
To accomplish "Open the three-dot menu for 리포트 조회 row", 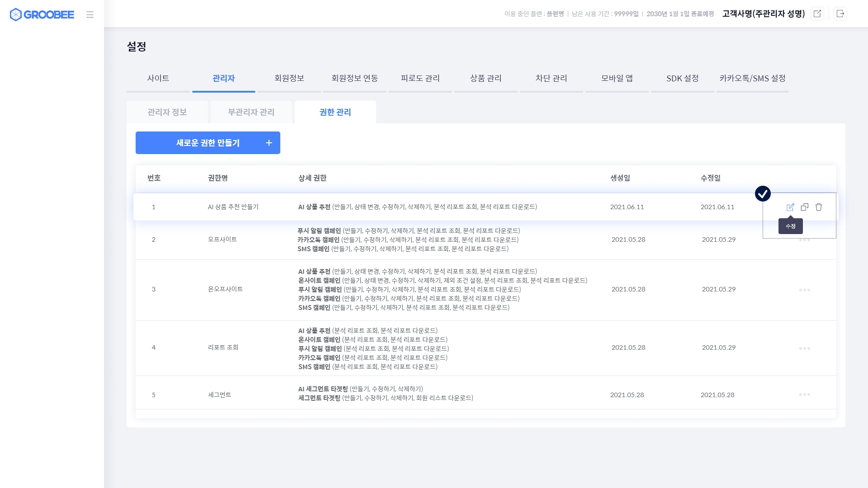I will coord(805,348).
